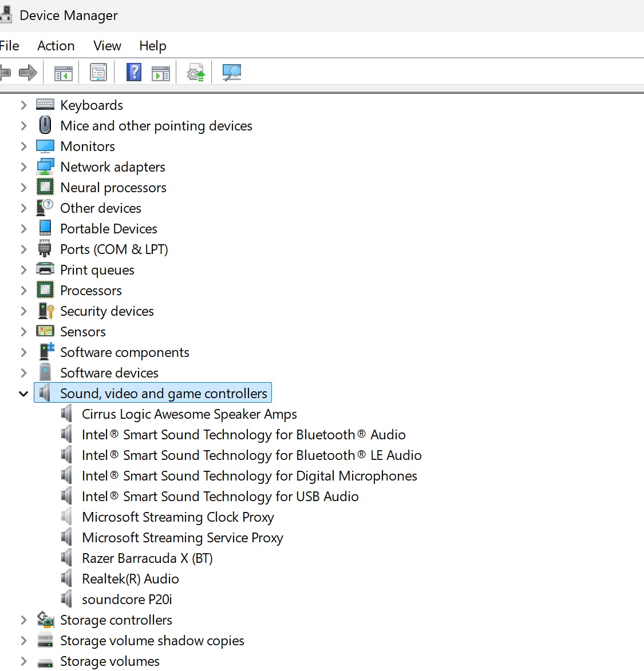Click the Update device driver toolbar icon
The image size is (644, 671).
[196, 72]
